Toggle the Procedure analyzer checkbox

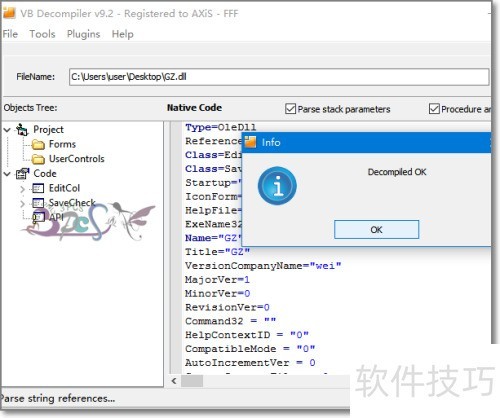click(434, 109)
